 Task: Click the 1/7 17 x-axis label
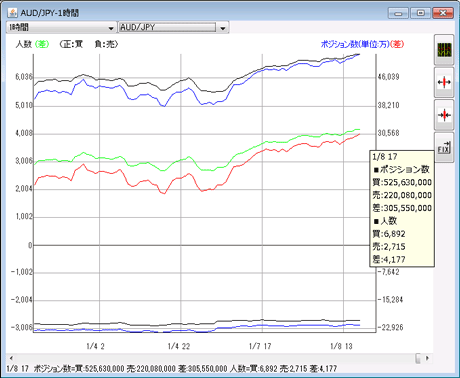click(x=260, y=346)
